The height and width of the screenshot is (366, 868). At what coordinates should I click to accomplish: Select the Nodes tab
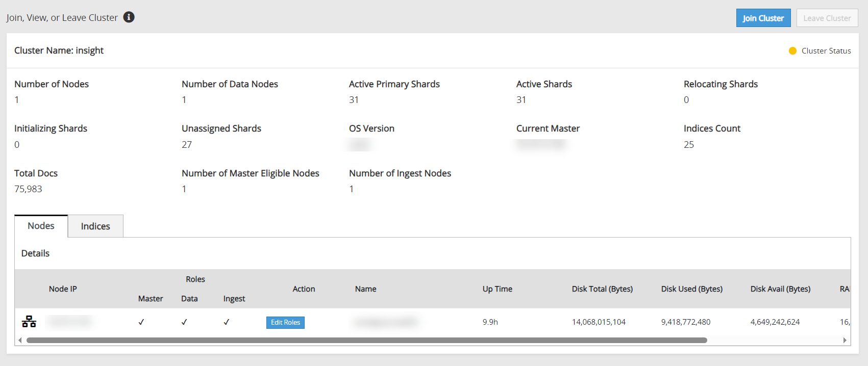(x=41, y=226)
